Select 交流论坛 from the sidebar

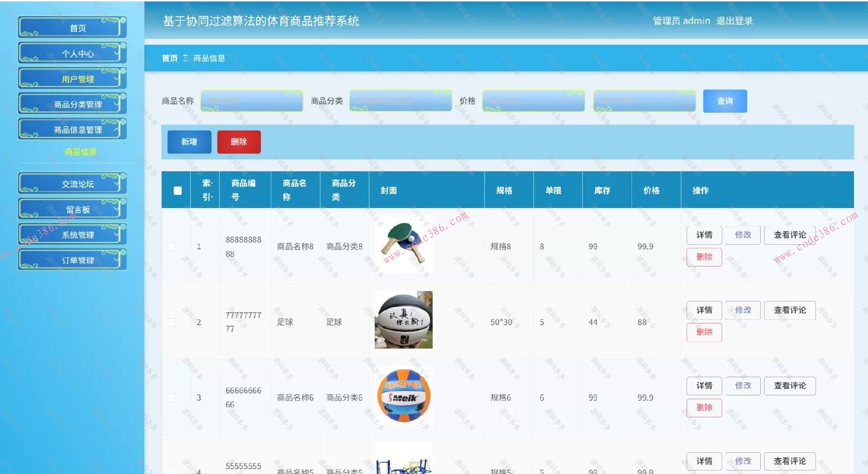click(x=72, y=183)
